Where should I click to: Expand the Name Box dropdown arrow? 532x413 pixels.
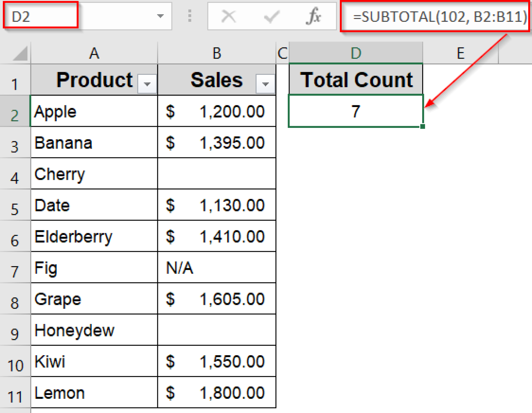160,16
